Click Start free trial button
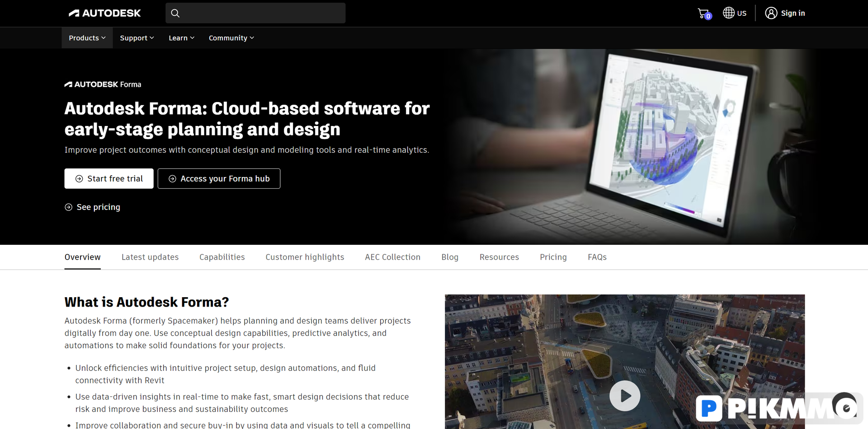Image resolution: width=868 pixels, height=429 pixels. [109, 178]
